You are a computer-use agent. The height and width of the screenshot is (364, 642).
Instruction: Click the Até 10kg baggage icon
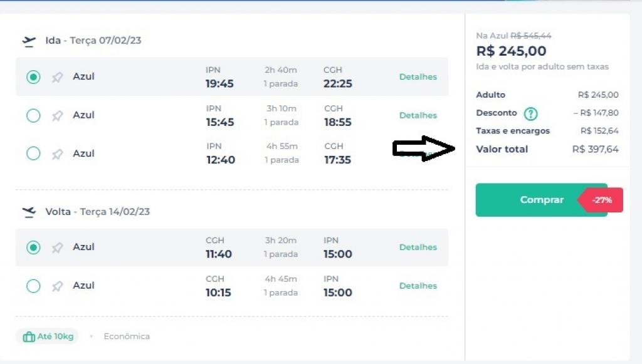pyautogui.click(x=29, y=336)
